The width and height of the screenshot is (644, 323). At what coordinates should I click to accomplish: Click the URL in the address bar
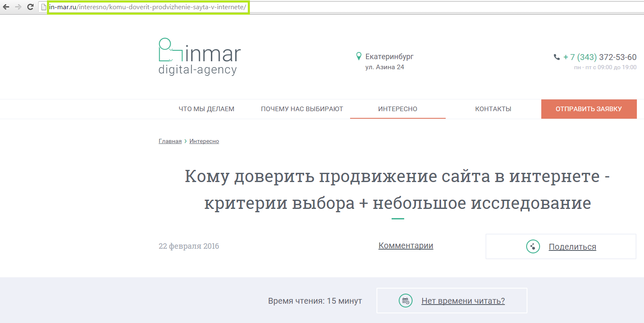coord(148,7)
